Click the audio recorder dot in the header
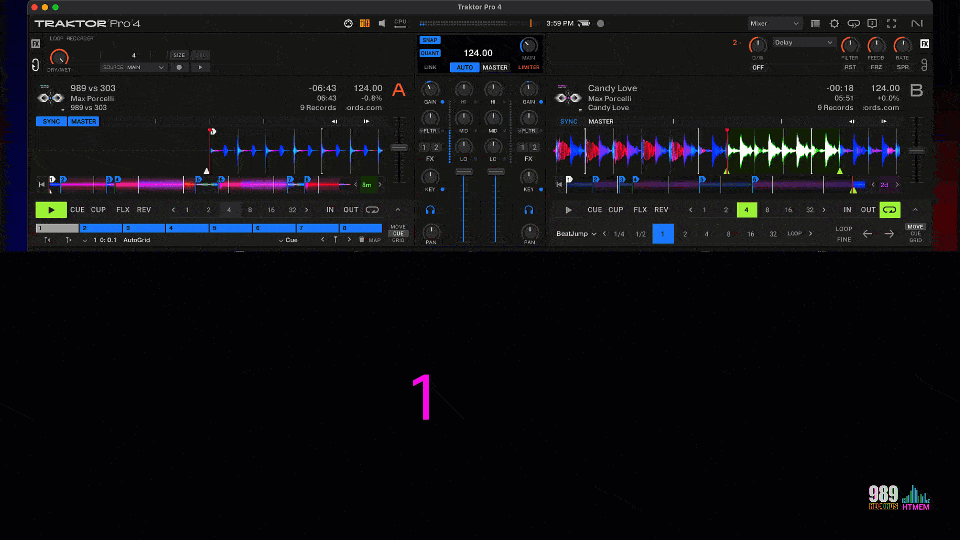Viewport: 960px width, 540px height. point(601,23)
